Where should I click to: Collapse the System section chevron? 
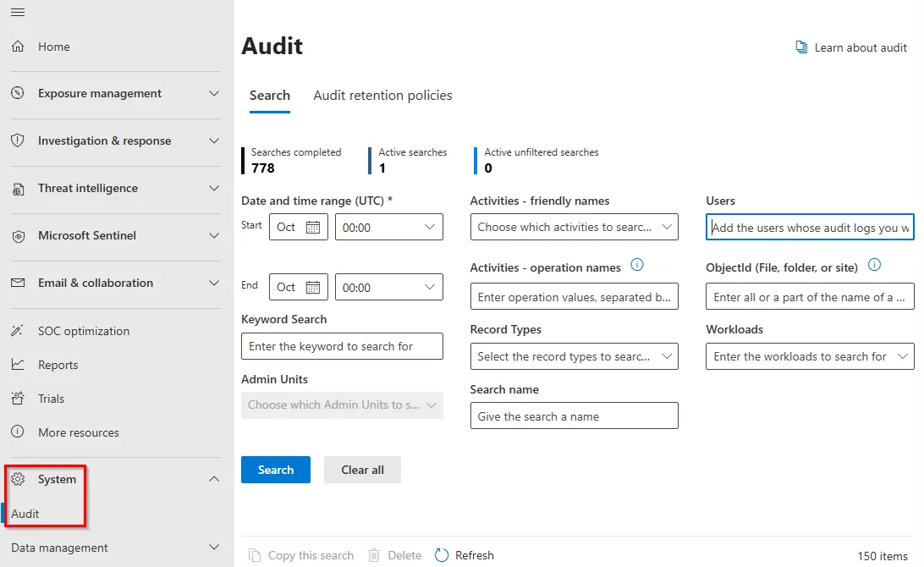pos(214,479)
